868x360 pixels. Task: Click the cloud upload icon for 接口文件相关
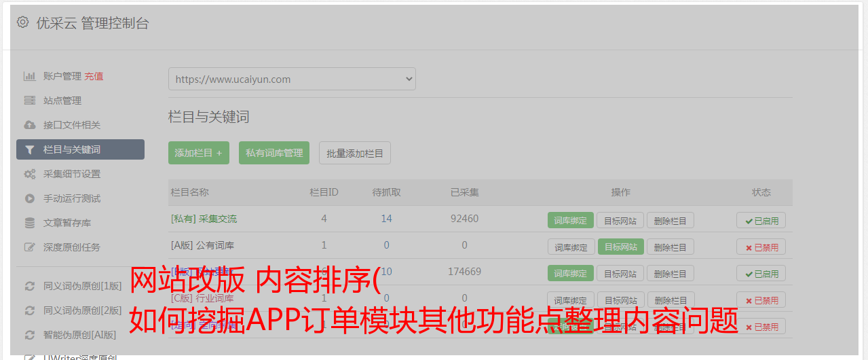click(x=29, y=125)
